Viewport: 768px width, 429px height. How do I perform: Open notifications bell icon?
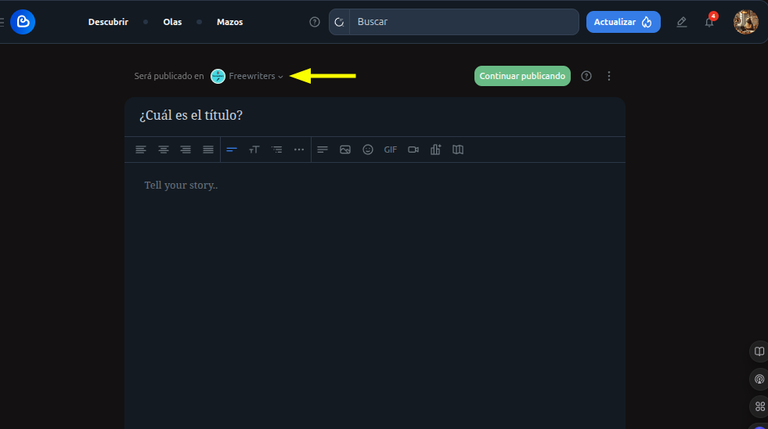pyautogui.click(x=709, y=22)
